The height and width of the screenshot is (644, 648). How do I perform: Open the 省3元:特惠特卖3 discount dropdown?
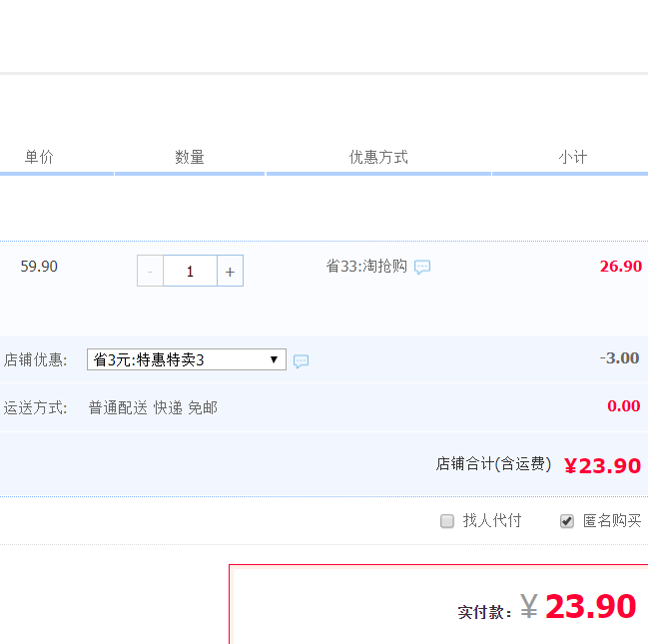pos(186,359)
